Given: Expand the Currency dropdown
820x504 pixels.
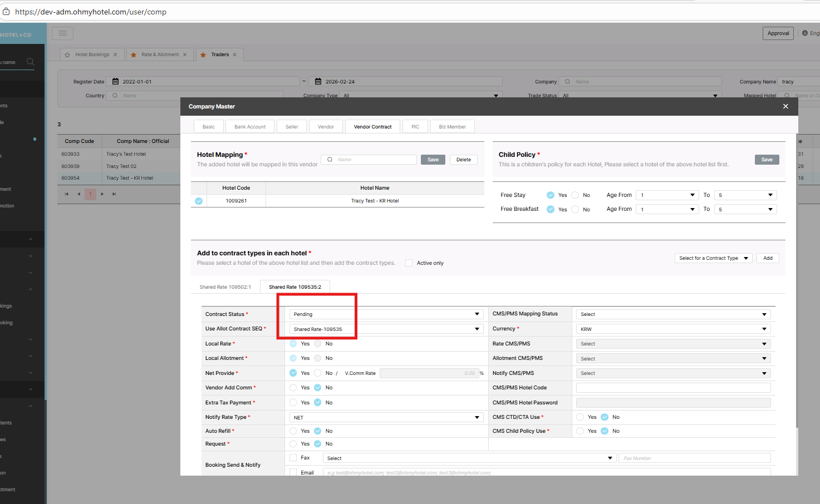Looking at the screenshot, I should [673, 329].
